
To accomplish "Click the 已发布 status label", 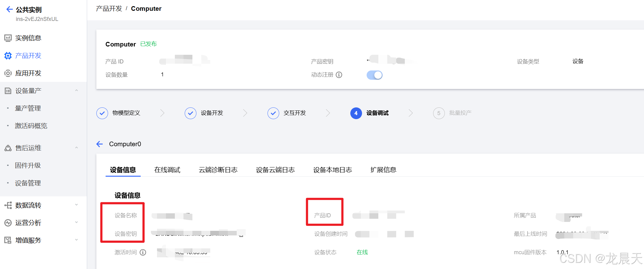I will (x=149, y=44).
